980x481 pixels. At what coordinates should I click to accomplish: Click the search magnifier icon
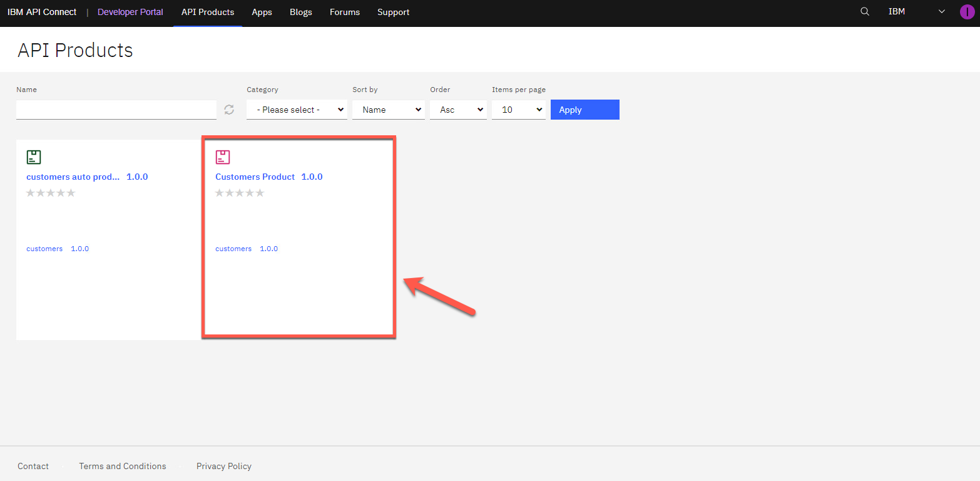coord(865,12)
